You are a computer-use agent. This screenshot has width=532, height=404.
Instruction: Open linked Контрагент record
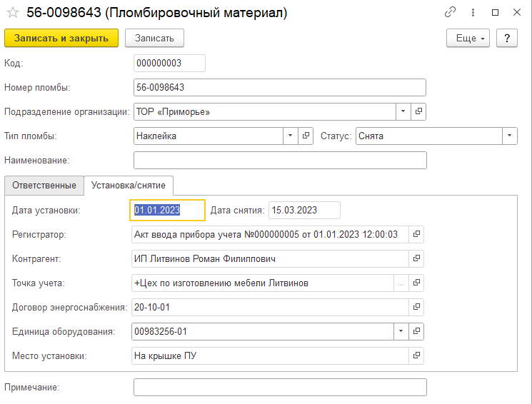[x=417, y=258]
